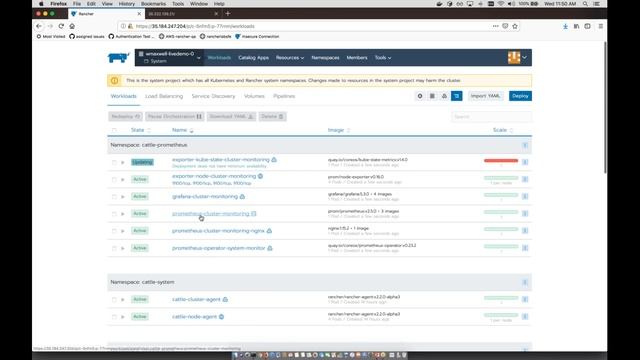
Task: Tick checkbox for prometheus-cluster-monitoring-nginx row
Action: pyautogui.click(x=114, y=231)
